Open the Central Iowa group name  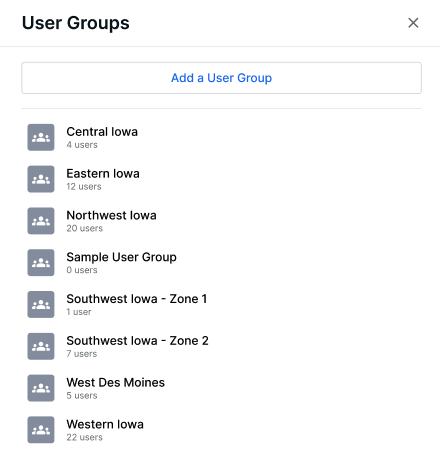102,132
